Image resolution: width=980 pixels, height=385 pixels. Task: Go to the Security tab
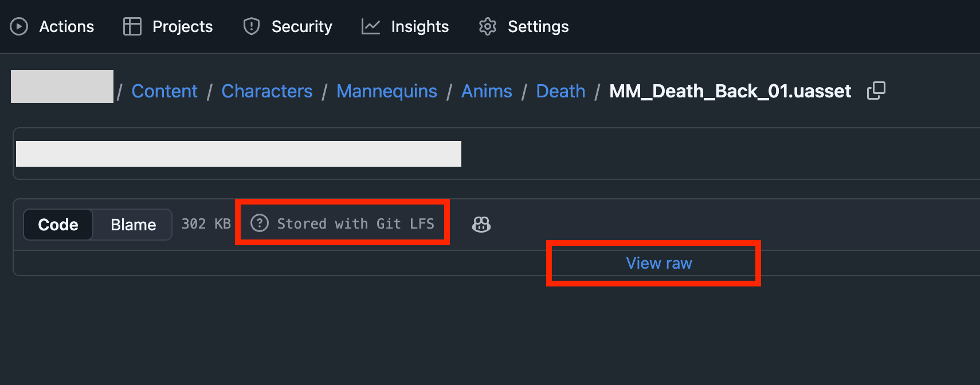[301, 26]
